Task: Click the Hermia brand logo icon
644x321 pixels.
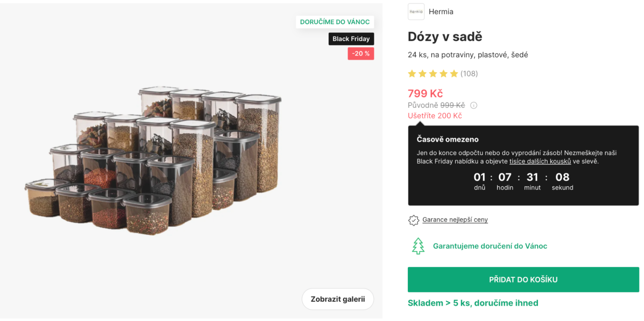Action: click(x=416, y=12)
